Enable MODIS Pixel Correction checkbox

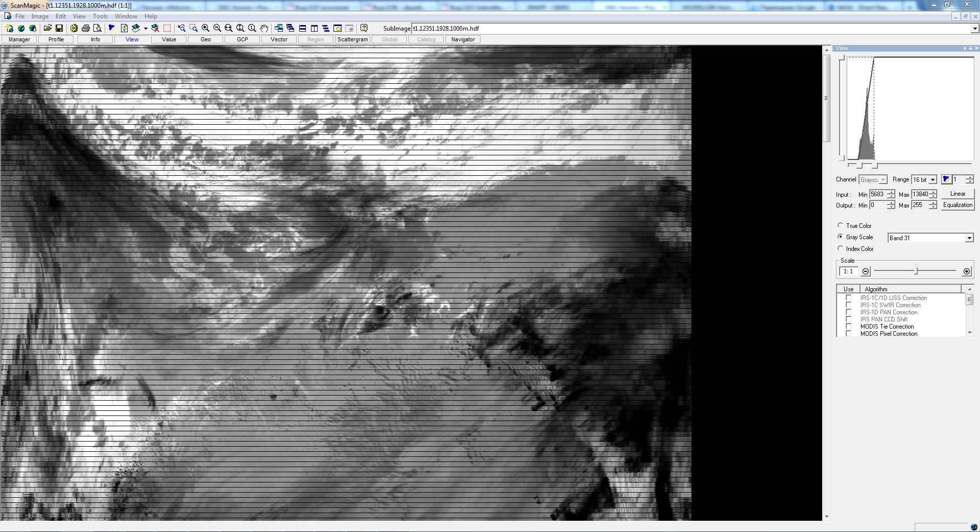pyautogui.click(x=849, y=334)
